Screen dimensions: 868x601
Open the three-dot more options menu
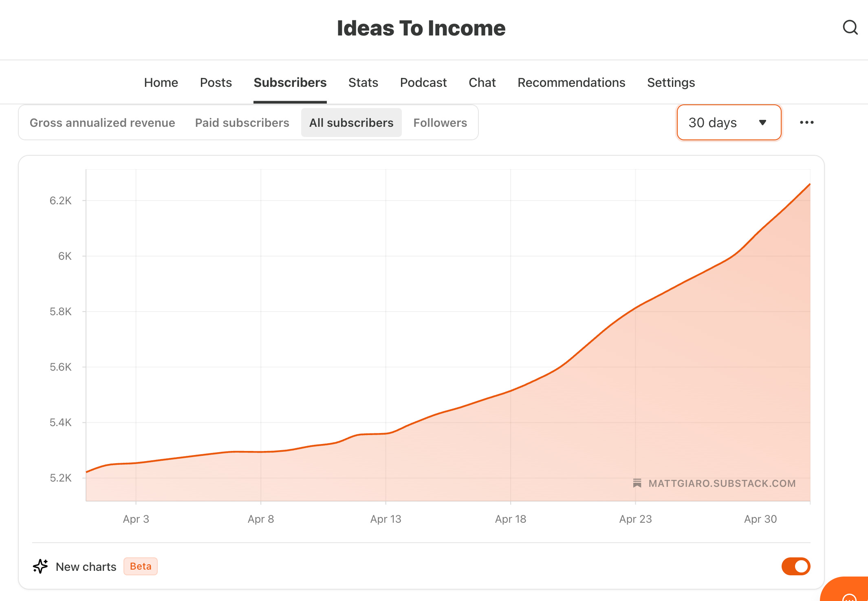click(806, 122)
